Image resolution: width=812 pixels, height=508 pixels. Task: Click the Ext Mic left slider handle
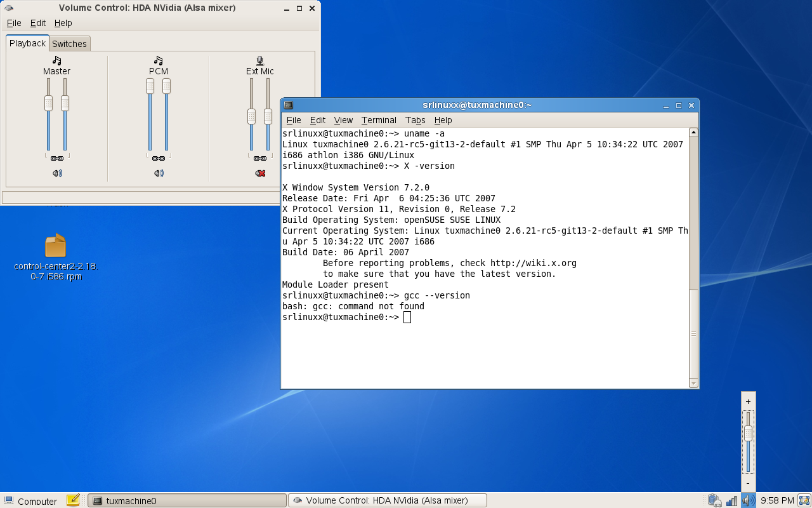251,116
